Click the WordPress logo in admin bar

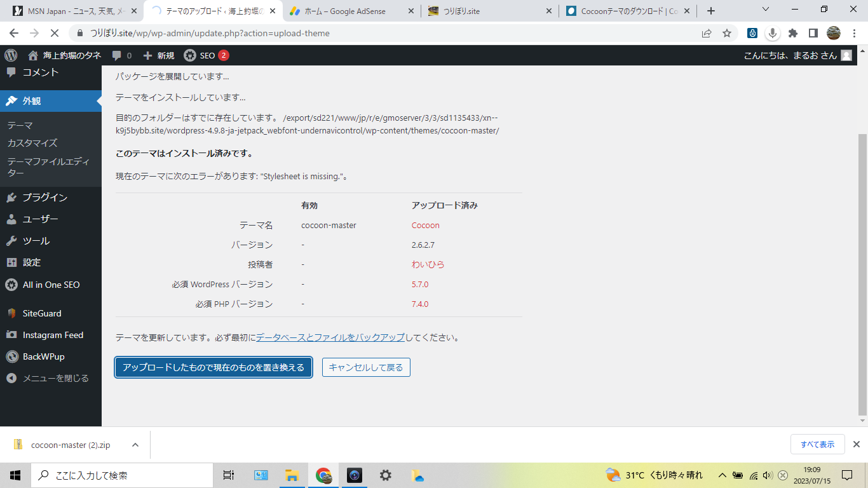(x=11, y=55)
